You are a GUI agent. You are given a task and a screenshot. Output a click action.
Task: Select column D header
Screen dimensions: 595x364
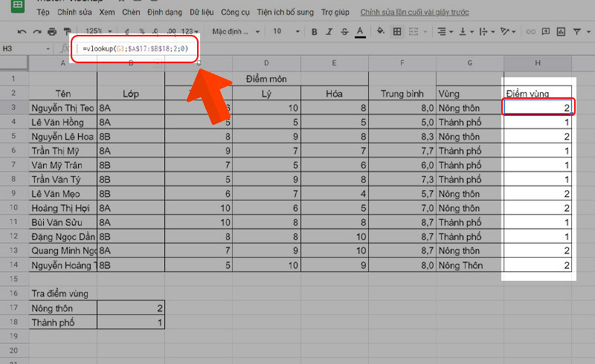(266, 63)
